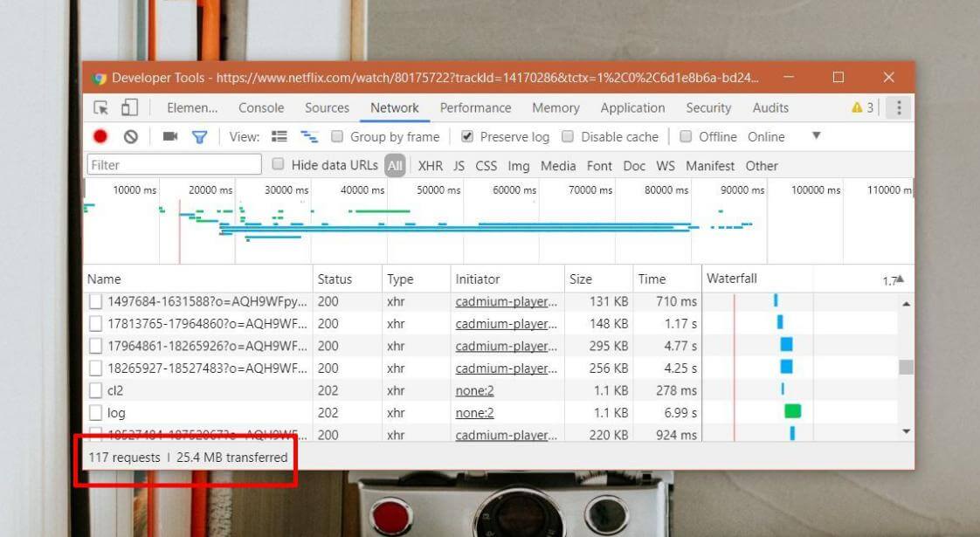Click the Waterfall column header
The image size is (980, 537).
click(x=808, y=279)
